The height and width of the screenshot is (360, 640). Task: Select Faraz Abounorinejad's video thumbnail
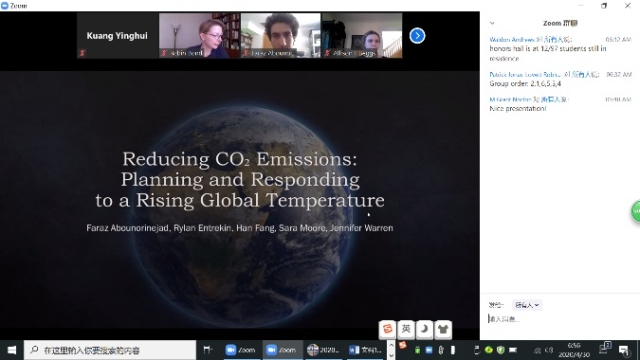[281, 36]
